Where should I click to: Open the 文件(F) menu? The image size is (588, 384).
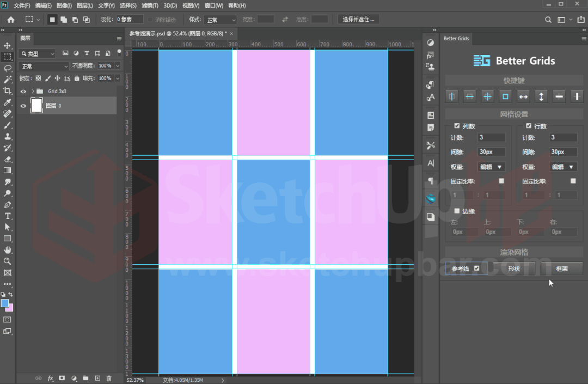coord(22,5)
